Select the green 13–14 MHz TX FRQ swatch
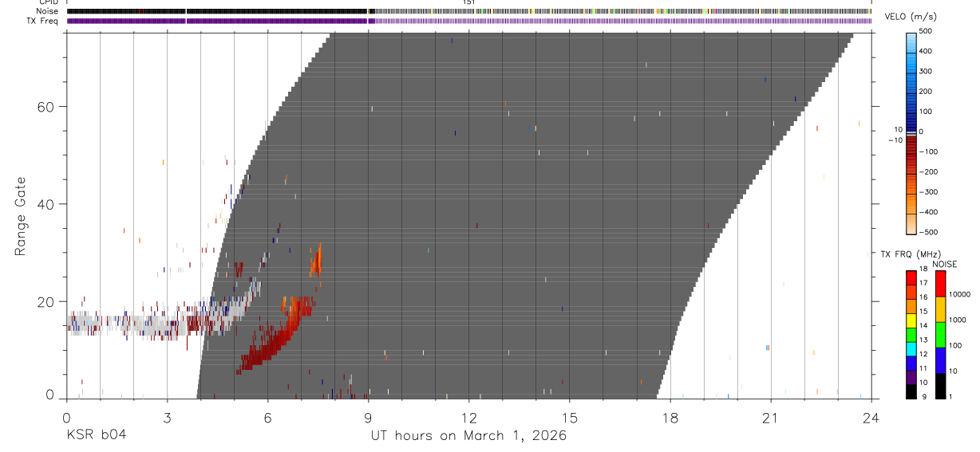 [911, 333]
